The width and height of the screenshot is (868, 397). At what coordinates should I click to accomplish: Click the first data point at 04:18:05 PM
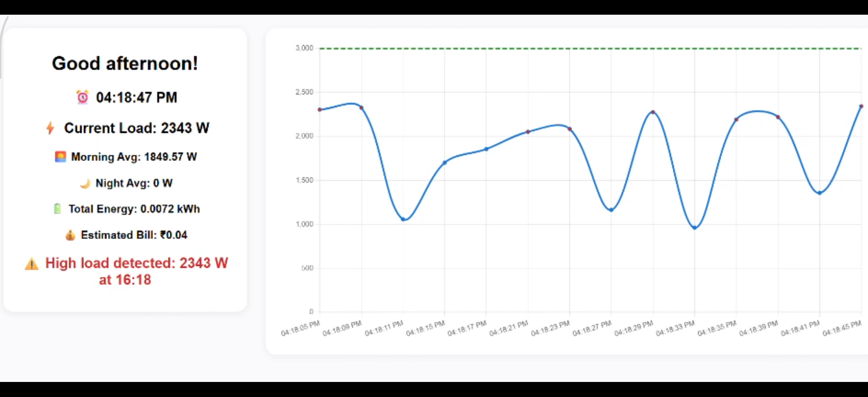click(x=320, y=110)
